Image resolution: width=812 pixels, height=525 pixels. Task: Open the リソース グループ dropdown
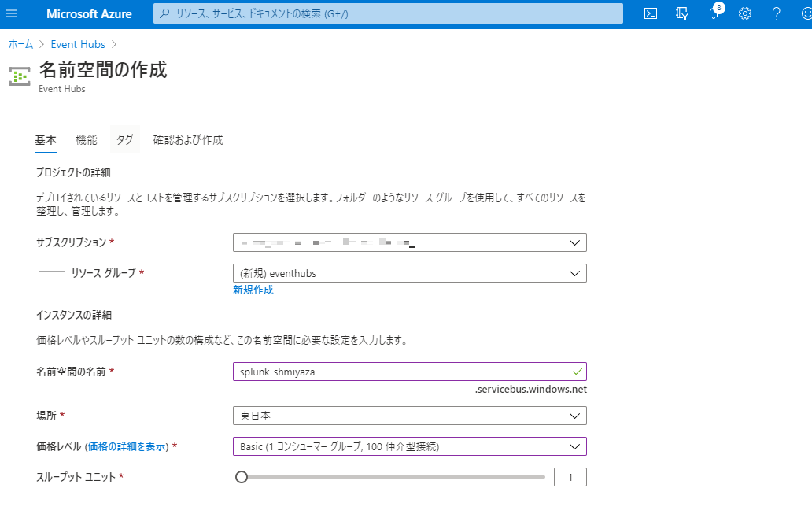pos(409,272)
